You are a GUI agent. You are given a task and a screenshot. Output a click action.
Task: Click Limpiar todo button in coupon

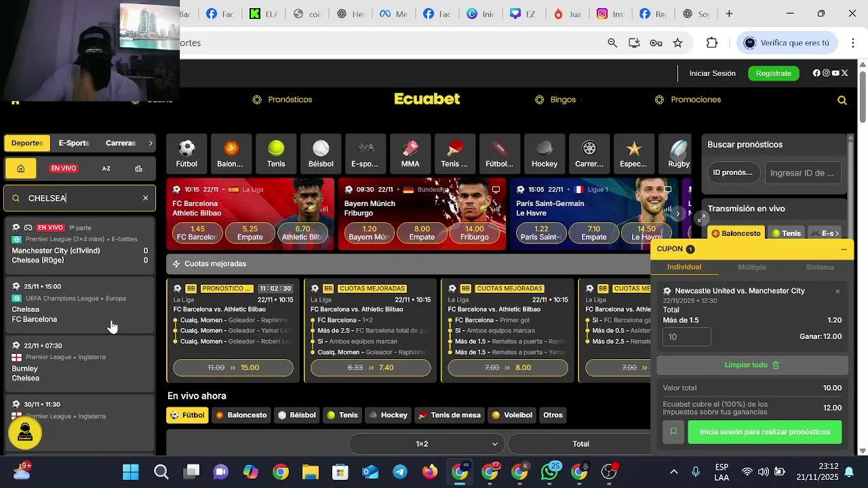coord(752,365)
